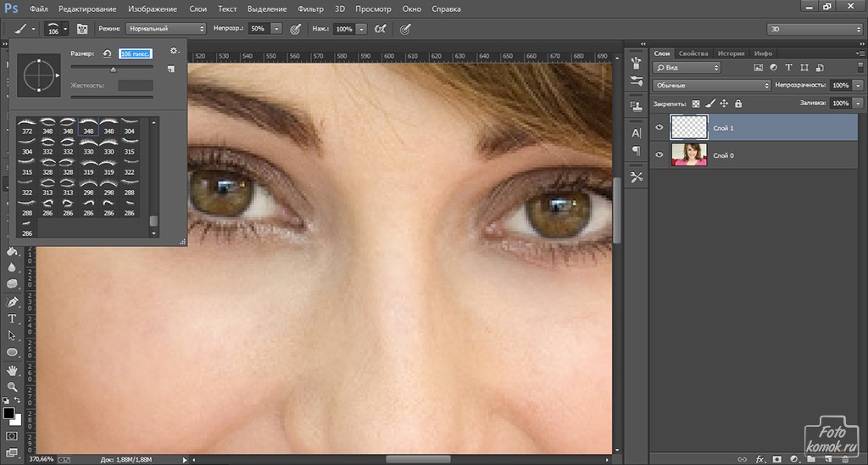Filter layers by adjustment layers icon
The width and height of the screenshot is (868, 465).
click(x=773, y=68)
